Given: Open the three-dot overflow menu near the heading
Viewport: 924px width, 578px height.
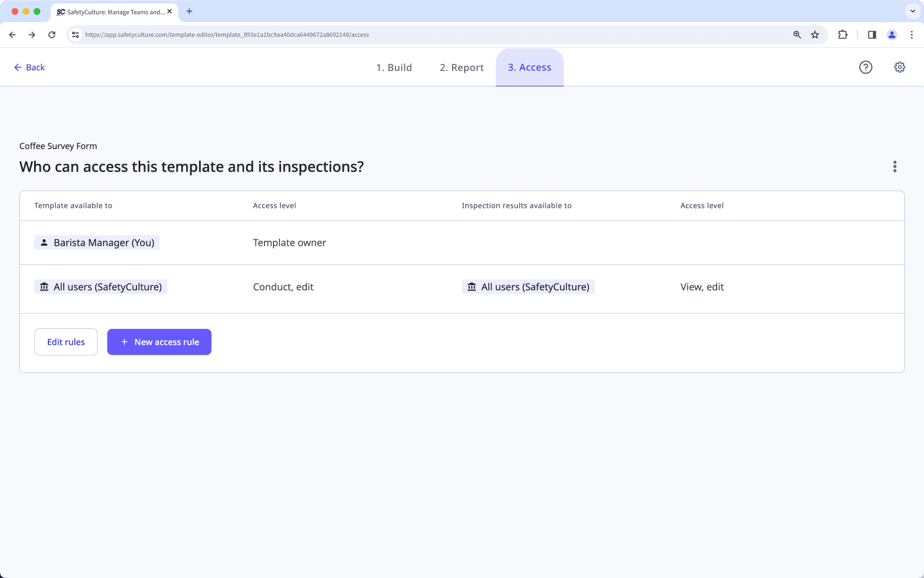Looking at the screenshot, I should pos(895,167).
